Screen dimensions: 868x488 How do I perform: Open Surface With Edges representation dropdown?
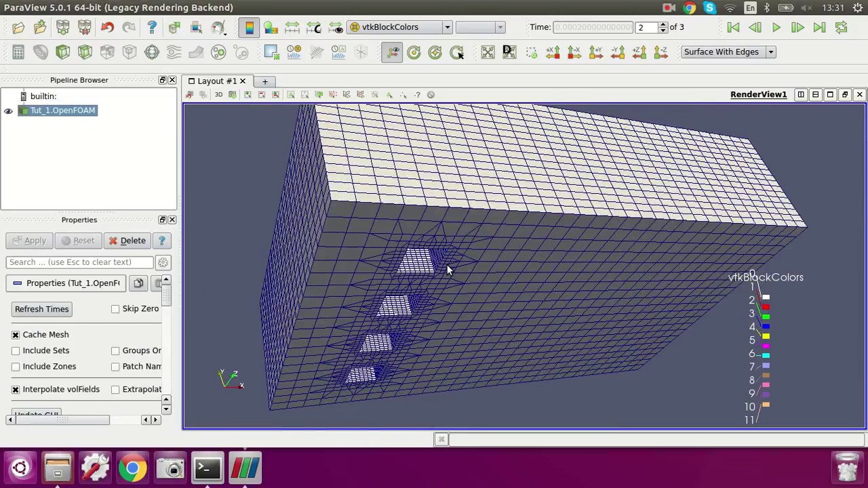728,52
